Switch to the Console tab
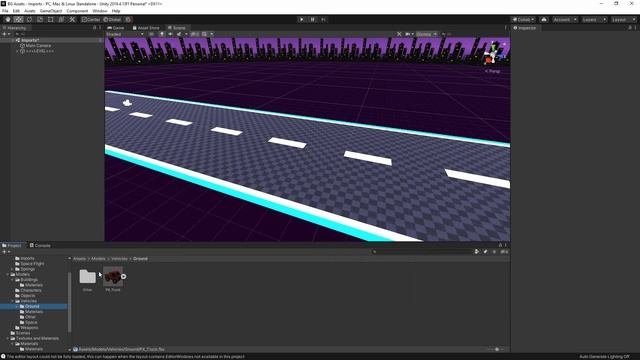This screenshot has height=360, width=640. click(x=40, y=245)
